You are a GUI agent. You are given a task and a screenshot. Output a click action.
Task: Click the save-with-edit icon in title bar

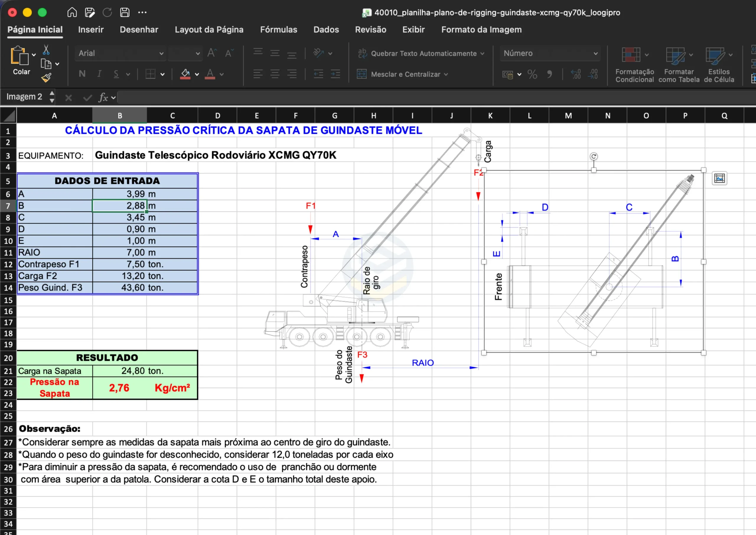89,12
